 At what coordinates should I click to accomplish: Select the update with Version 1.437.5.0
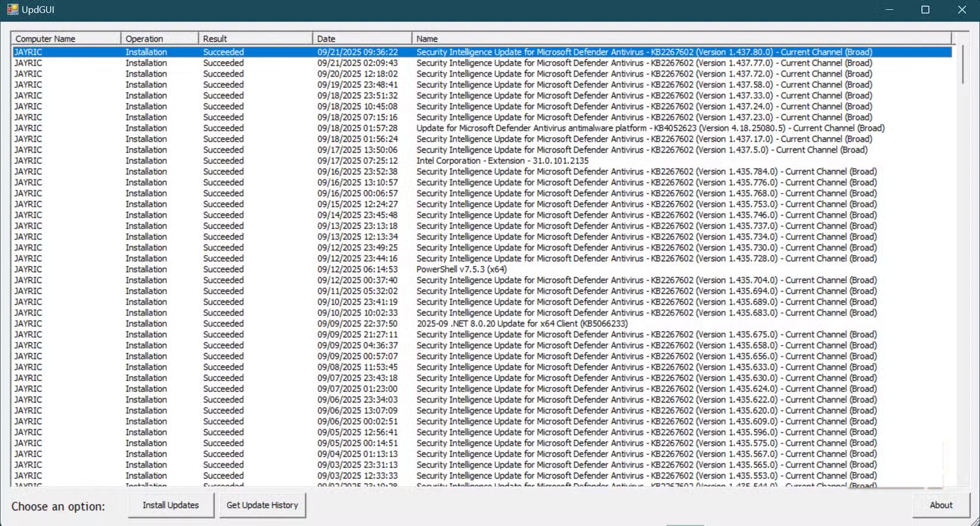click(482, 150)
